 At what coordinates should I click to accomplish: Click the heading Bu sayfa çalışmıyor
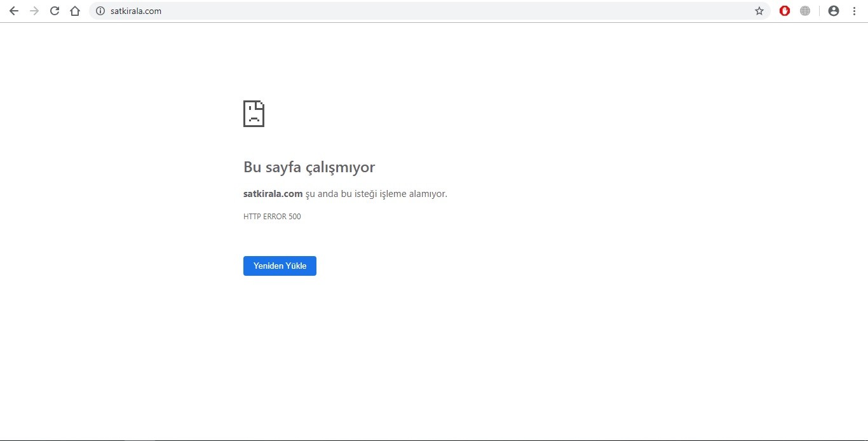[x=309, y=167]
